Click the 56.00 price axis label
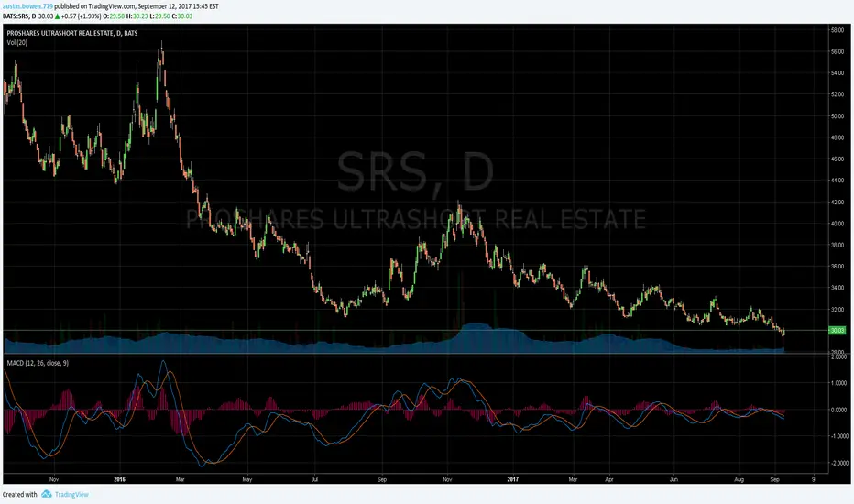Screen dimensions: 854x504 point(838,51)
